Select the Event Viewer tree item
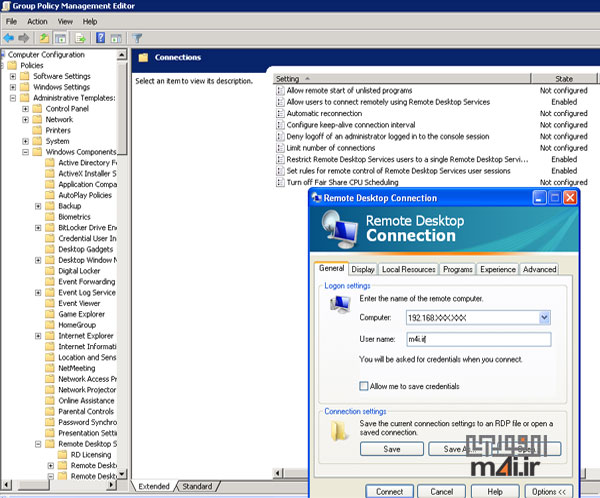This screenshot has width=600, height=498. 79,303
